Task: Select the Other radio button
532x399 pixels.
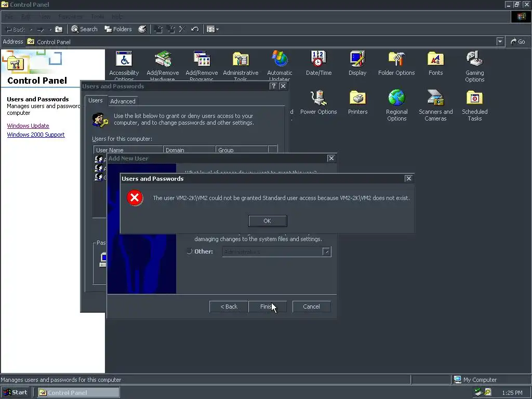Action: click(x=190, y=251)
